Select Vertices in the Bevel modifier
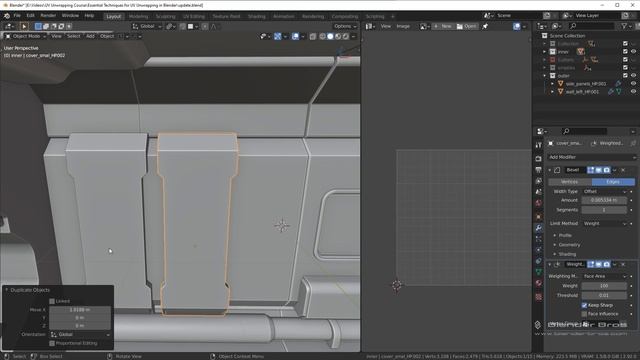 (570, 182)
